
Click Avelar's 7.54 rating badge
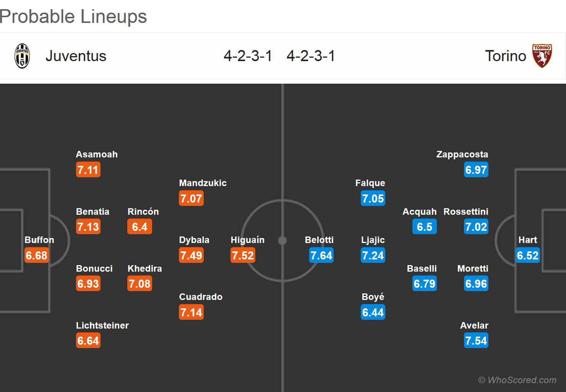476,341
